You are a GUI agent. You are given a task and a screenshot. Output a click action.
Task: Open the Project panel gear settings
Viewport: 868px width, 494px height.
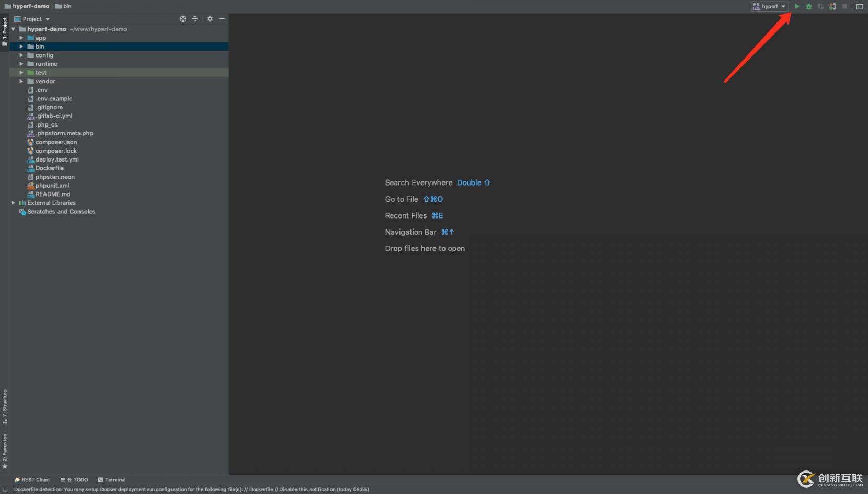[x=210, y=19]
